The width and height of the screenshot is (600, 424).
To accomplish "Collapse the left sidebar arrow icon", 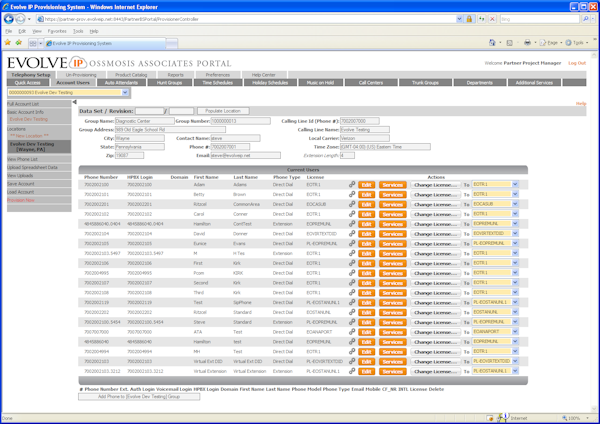I will [x=75, y=102].
